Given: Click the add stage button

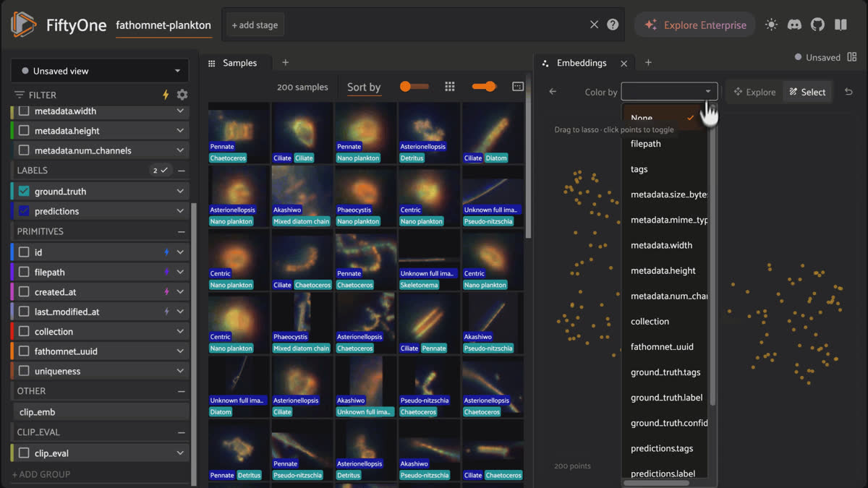Looking at the screenshot, I should (x=255, y=25).
